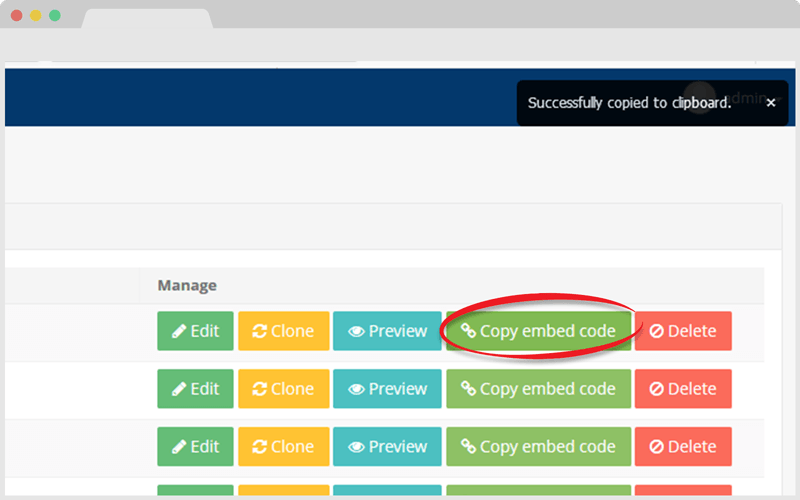800x500 pixels.
Task: Click the browser tab at top
Action: 147,19
